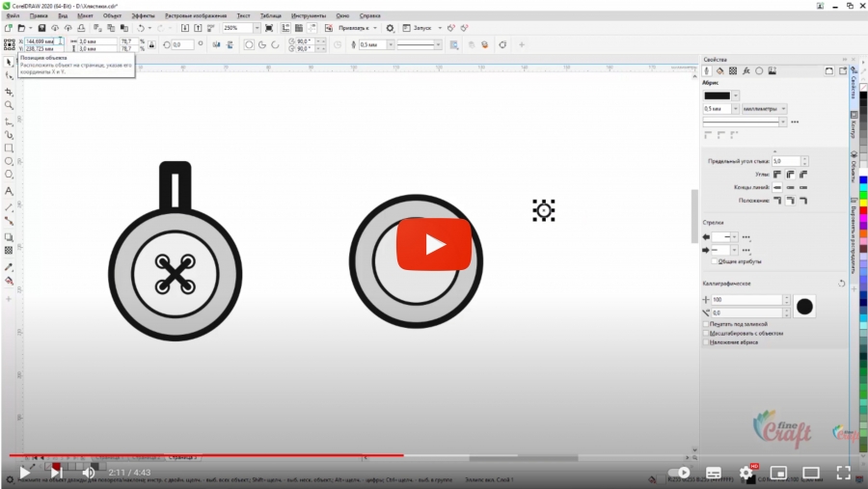Open outline width dropdown in property bar
Viewport: 868px width, 489px height.
[x=391, y=45]
